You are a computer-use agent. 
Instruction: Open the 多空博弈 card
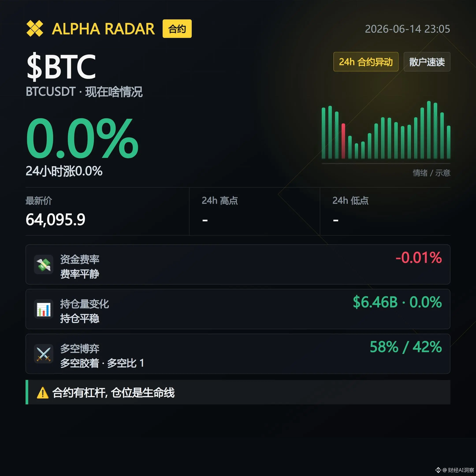pyautogui.click(x=238, y=354)
